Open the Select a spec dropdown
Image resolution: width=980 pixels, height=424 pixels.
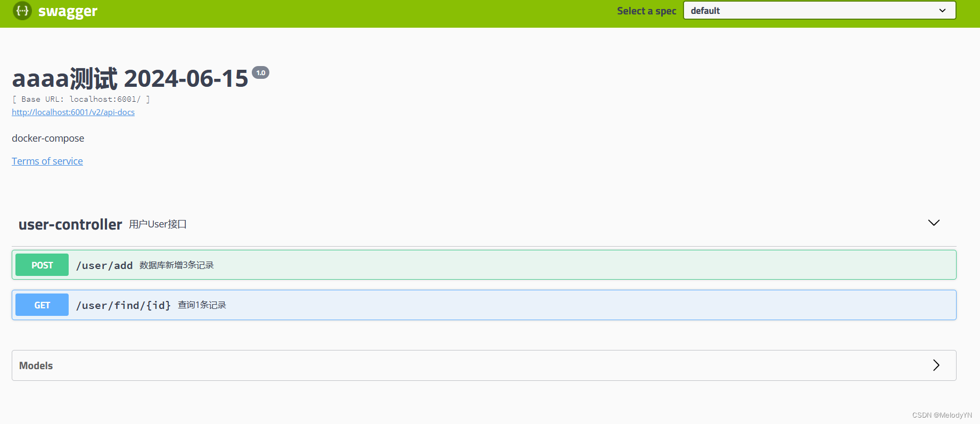click(x=819, y=11)
